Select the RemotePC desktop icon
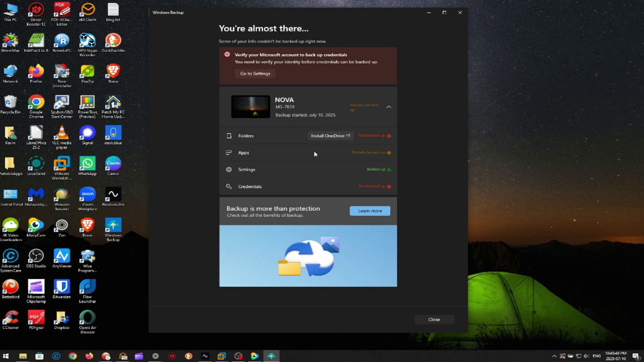Viewport: 644px width, 362px height. [61, 43]
